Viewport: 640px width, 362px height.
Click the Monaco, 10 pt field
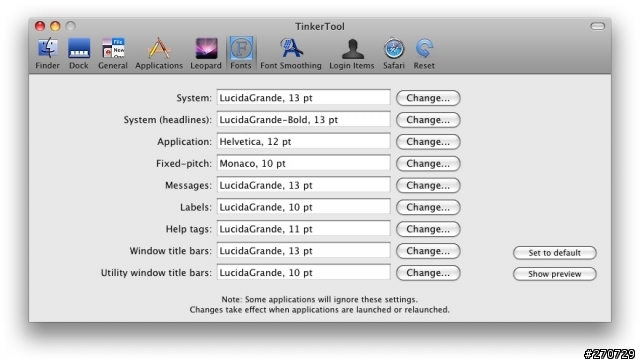[303, 163]
